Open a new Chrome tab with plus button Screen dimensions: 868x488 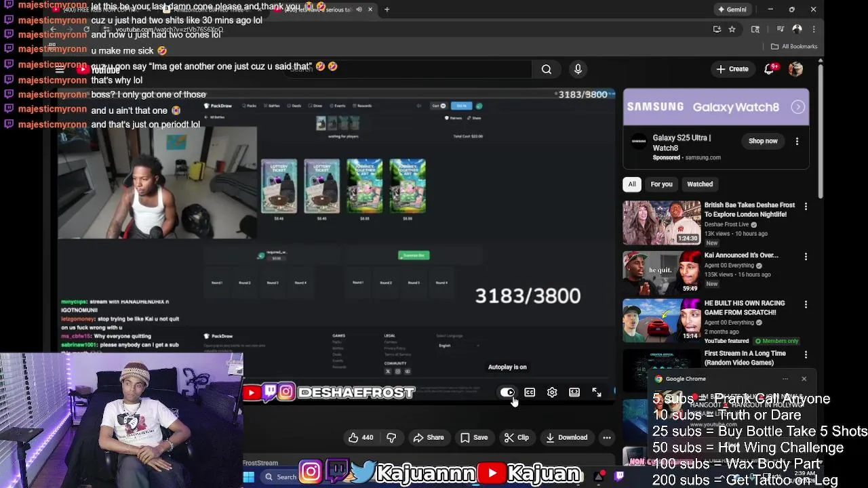coord(387,9)
